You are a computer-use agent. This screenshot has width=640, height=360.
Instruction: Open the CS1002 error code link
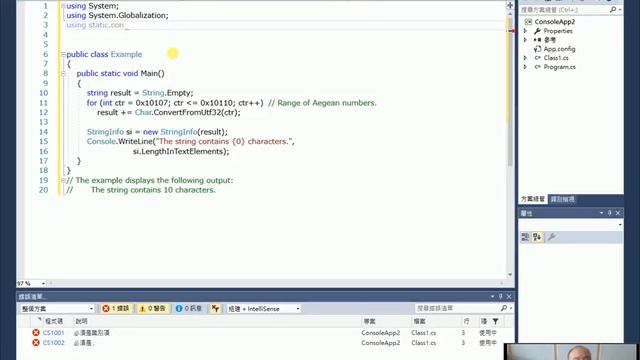(53, 343)
